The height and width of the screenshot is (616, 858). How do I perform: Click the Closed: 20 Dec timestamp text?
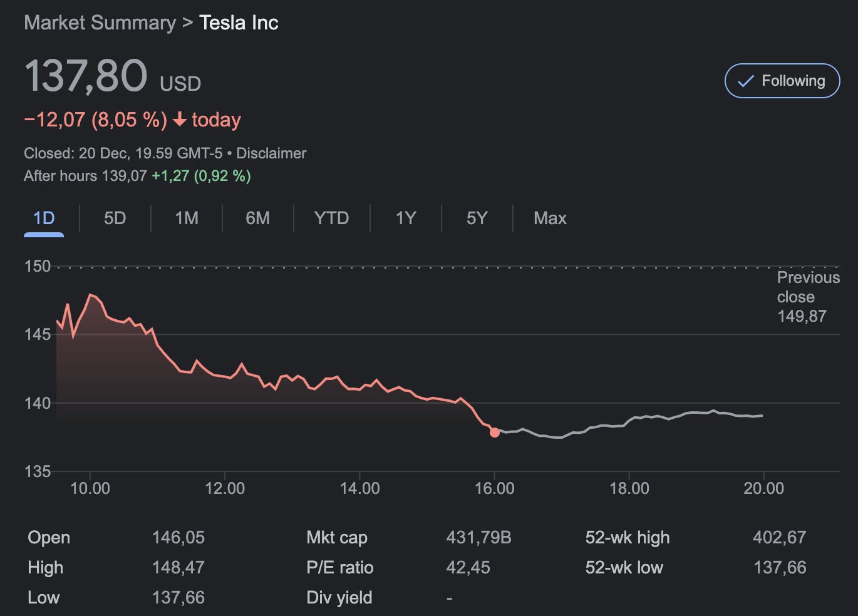123,153
